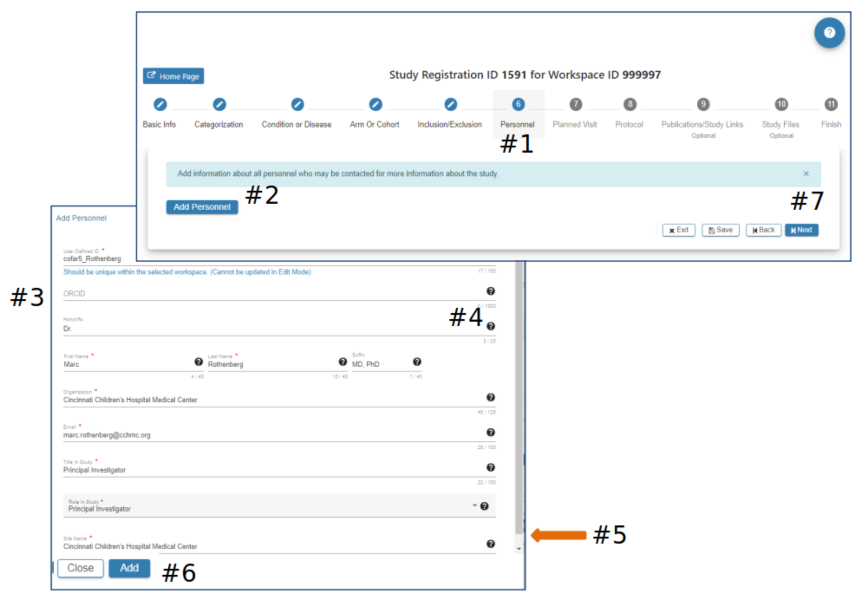
Task: Jump to Protocol step 8
Action: pyautogui.click(x=630, y=104)
